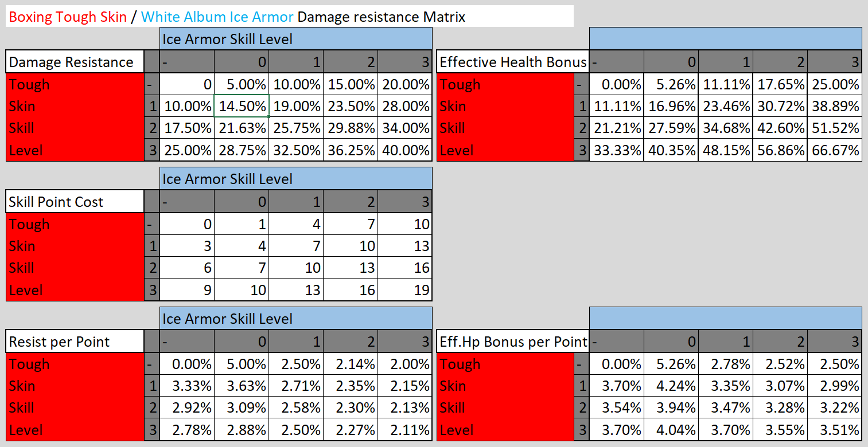Select the highlighted cell containing 14.50%

tap(242, 106)
